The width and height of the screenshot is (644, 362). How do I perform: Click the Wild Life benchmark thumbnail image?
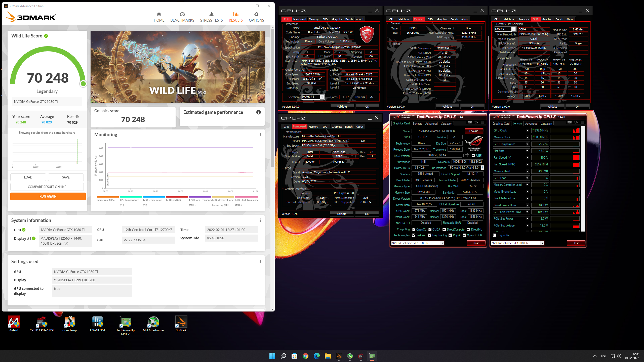coord(178,67)
